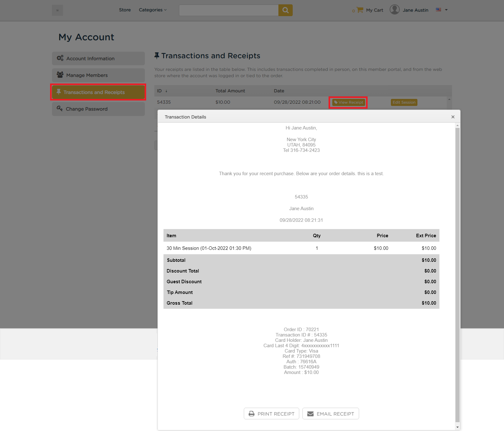This screenshot has width=504, height=431.
Task: Click the Change Password key icon
Action: (x=60, y=108)
